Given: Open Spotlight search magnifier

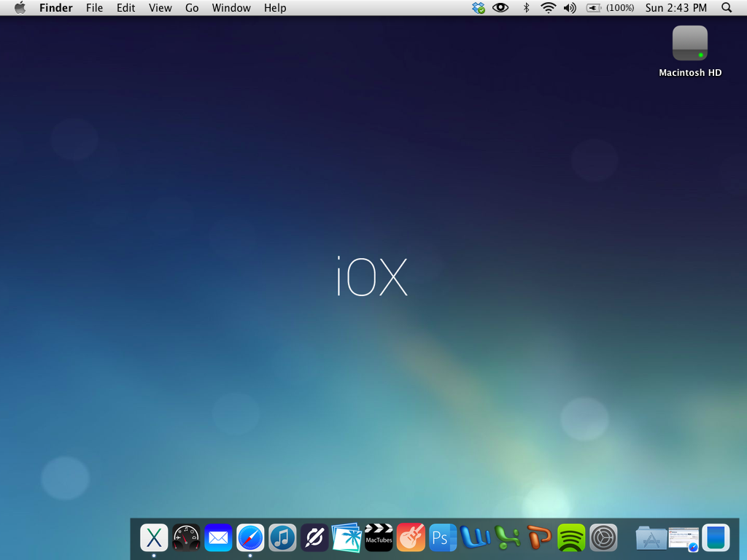Looking at the screenshot, I should [x=727, y=7].
